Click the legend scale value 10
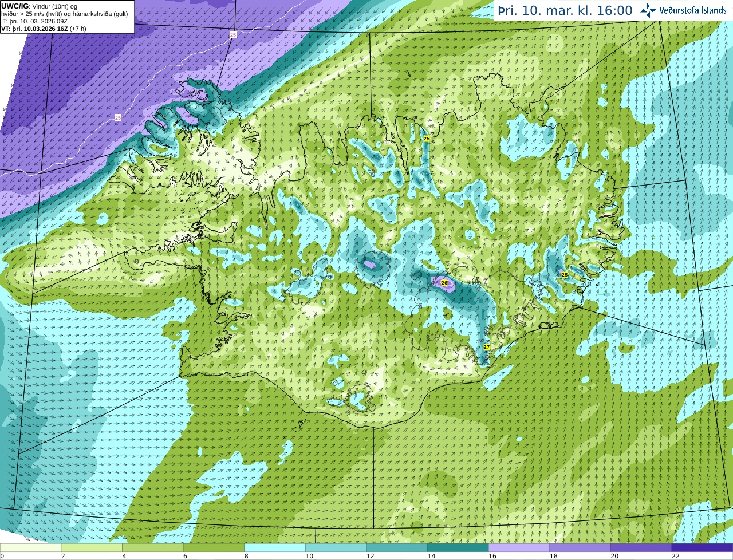This screenshot has height=560, width=733. pos(309,556)
